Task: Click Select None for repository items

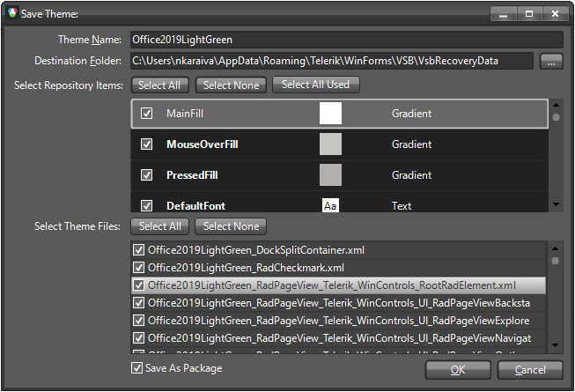Action: coord(231,85)
